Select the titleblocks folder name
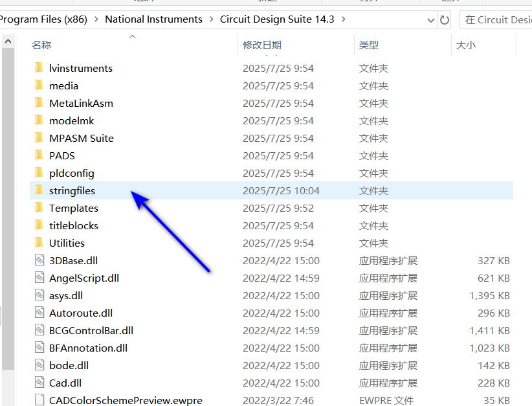 [74, 226]
